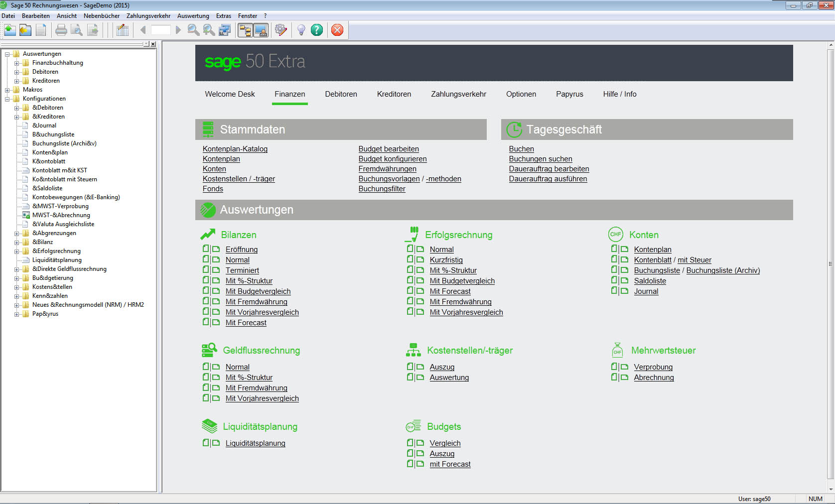Select Kontobewegungen (&E-Banking) tree item
The height and width of the screenshot is (504, 835).
tap(76, 197)
